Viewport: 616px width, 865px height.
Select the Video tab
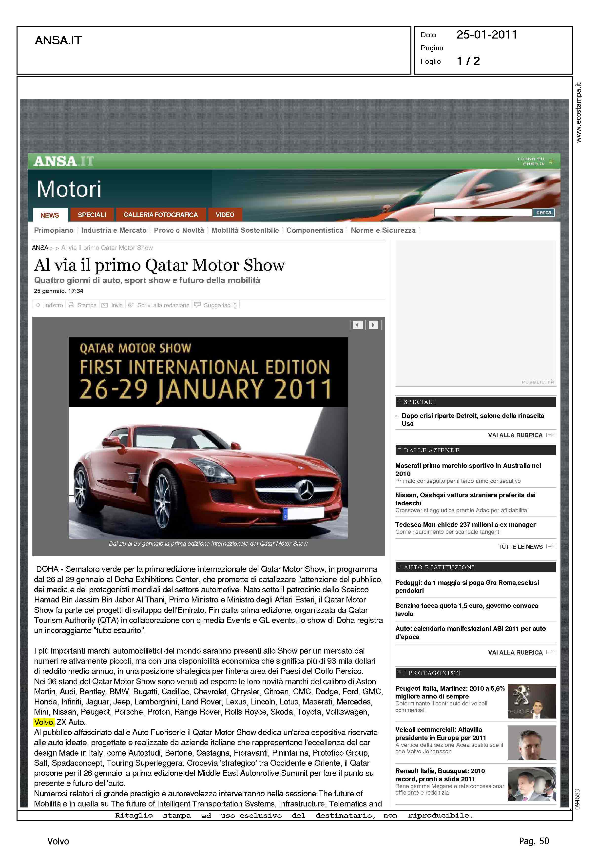tap(225, 215)
